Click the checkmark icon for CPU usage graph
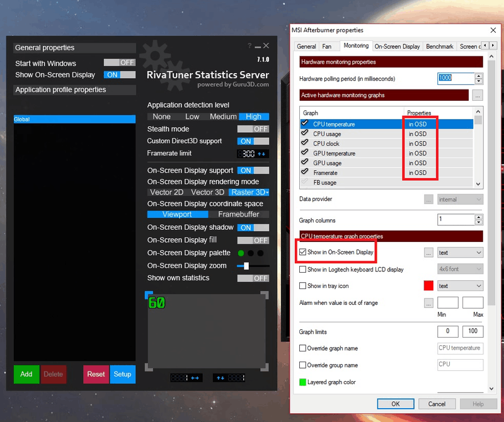The height and width of the screenshot is (422, 504). point(304,133)
